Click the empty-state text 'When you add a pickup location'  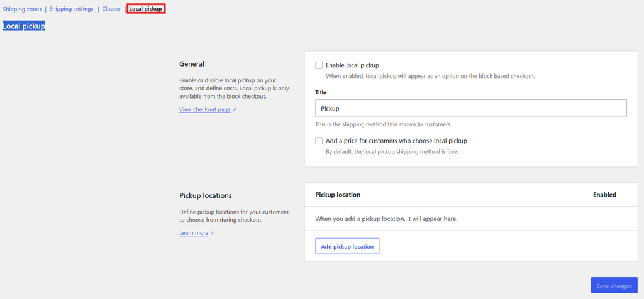[386, 219]
